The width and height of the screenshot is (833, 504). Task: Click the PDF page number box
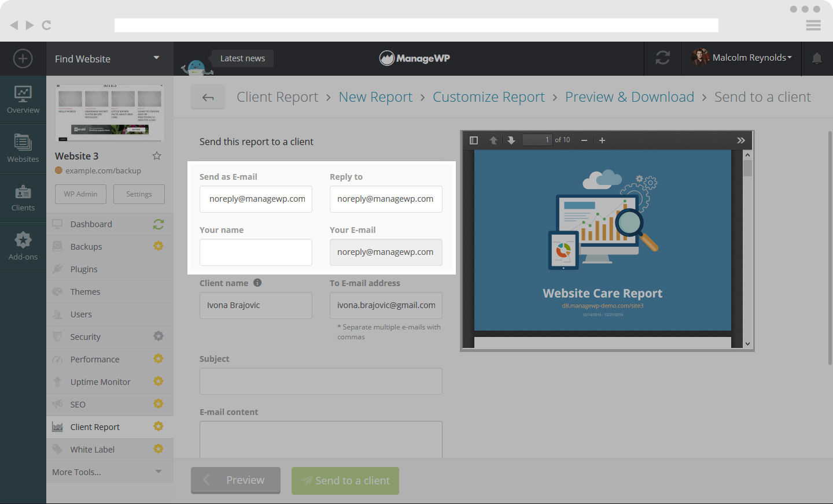pyautogui.click(x=537, y=140)
